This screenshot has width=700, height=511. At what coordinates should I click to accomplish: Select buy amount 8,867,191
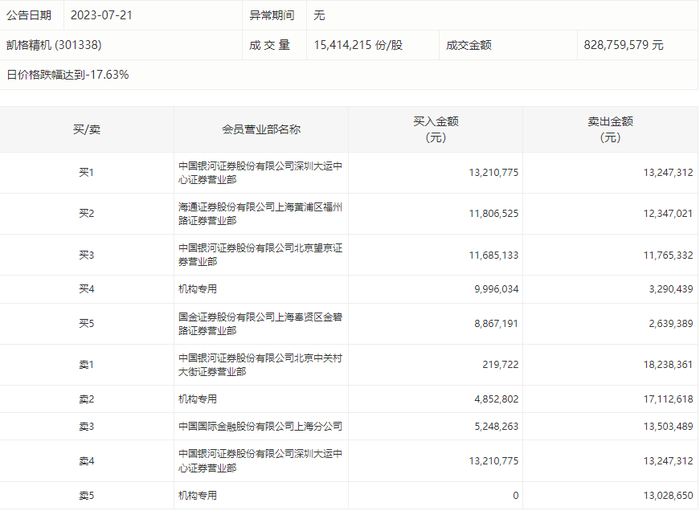pyautogui.click(x=496, y=323)
